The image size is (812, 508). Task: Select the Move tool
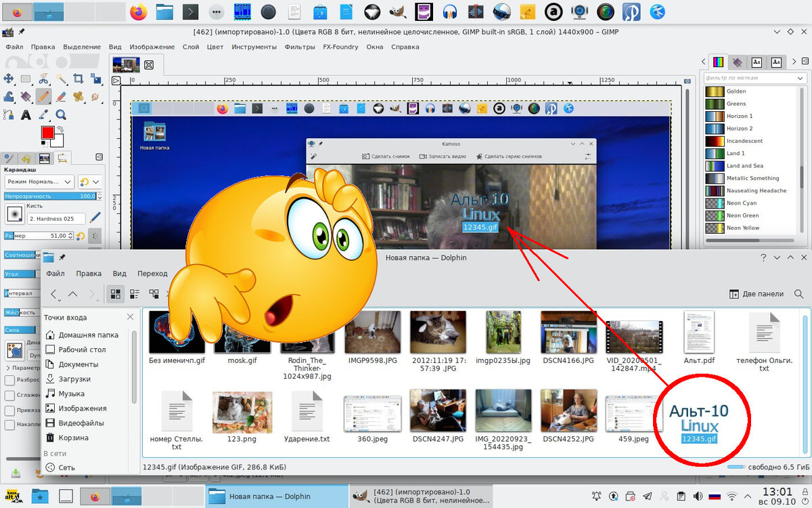point(9,79)
